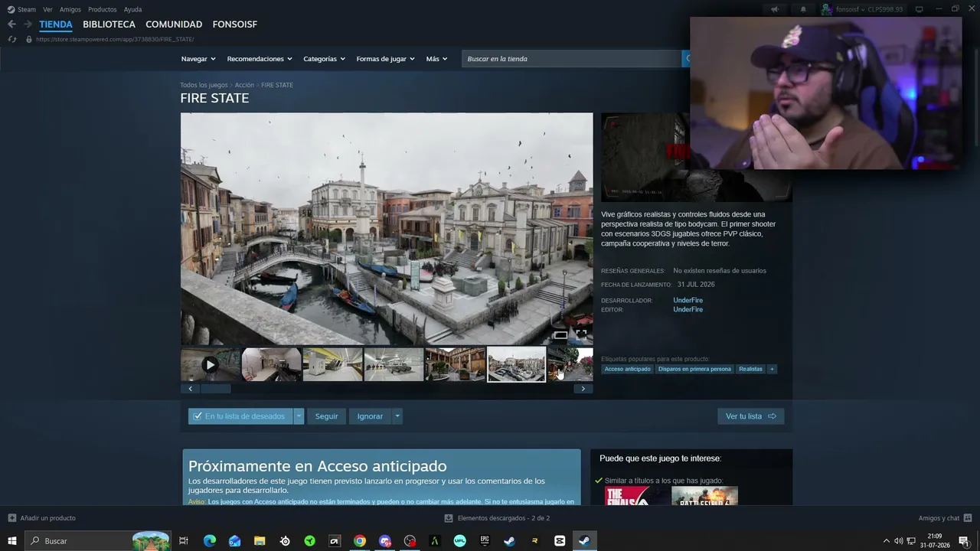Launch Microsoft Edge from the taskbar

click(210, 541)
